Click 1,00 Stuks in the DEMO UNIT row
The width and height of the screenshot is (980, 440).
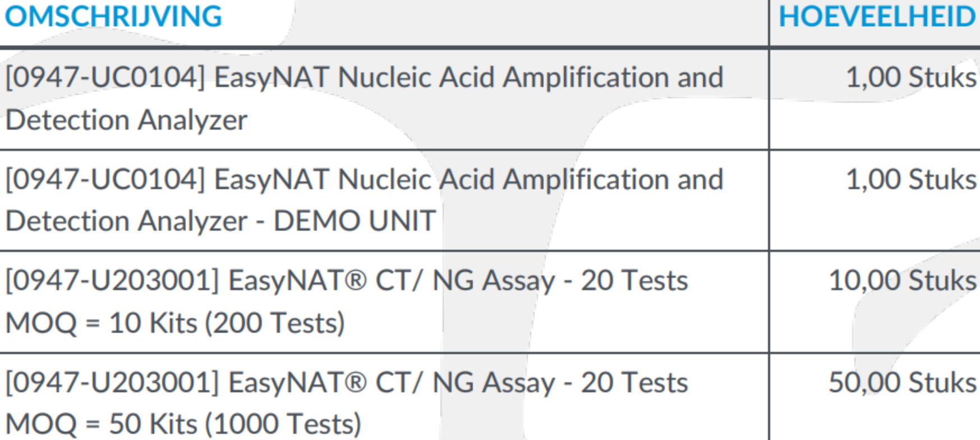click(x=911, y=179)
